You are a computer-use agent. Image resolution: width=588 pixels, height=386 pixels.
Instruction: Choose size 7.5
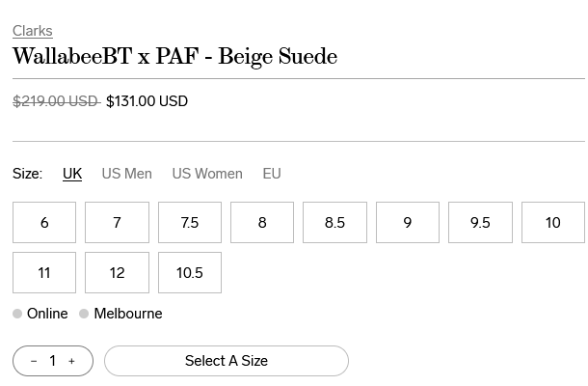[190, 223]
